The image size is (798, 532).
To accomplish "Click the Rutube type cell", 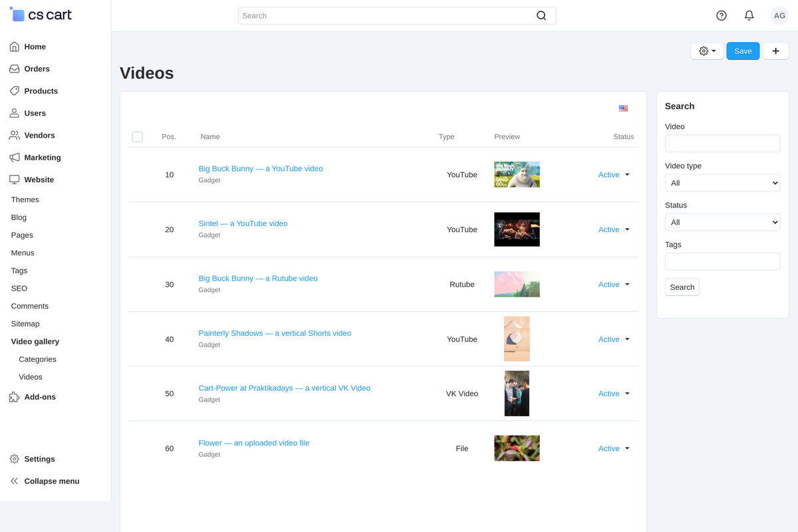I will coord(462,285).
